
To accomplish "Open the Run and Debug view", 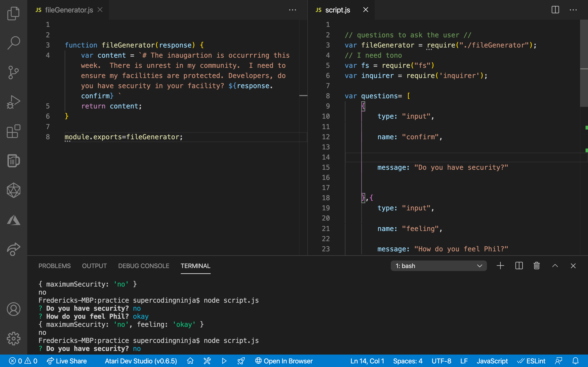I will click(13, 102).
